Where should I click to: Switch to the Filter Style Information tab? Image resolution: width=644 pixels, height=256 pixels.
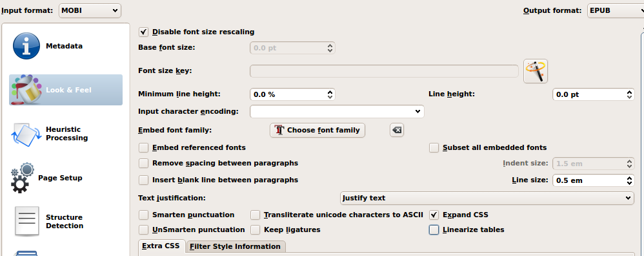coord(236,246)
